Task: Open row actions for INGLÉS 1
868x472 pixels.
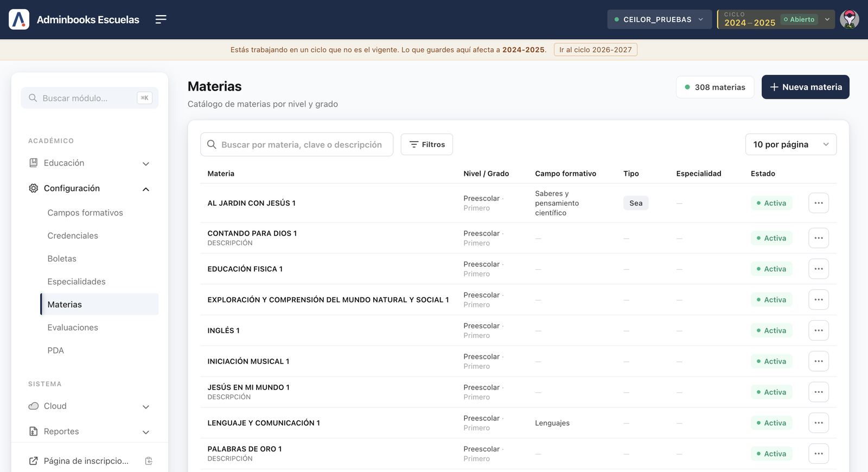Action: pyautogui.click(x=819, y=330)
